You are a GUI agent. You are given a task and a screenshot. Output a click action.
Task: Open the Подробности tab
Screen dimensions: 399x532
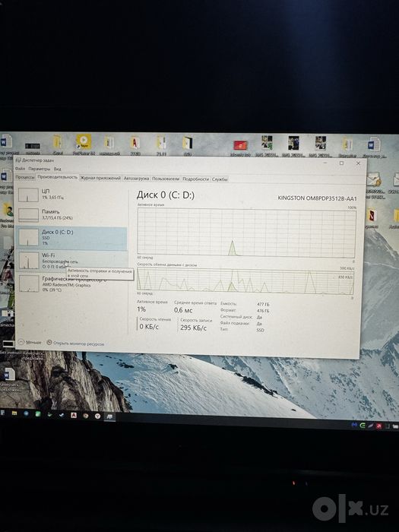click(x=195, y=179)
